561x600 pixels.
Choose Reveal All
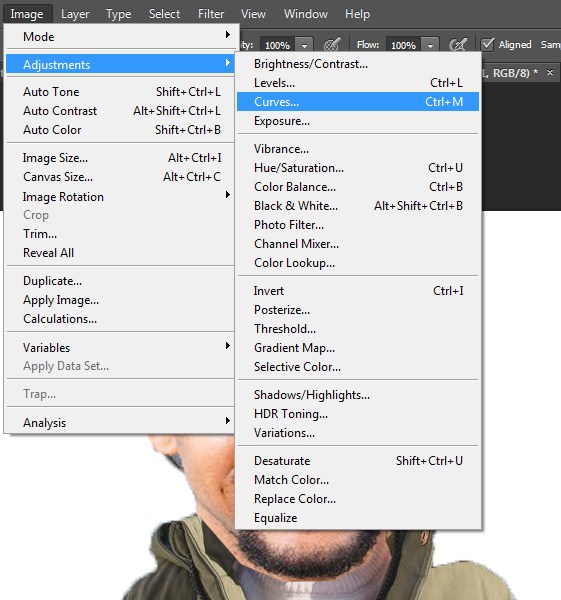(120, 253)
